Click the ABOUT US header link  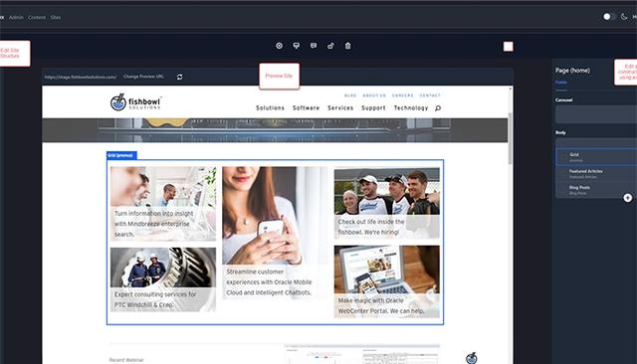coord(374,95)
